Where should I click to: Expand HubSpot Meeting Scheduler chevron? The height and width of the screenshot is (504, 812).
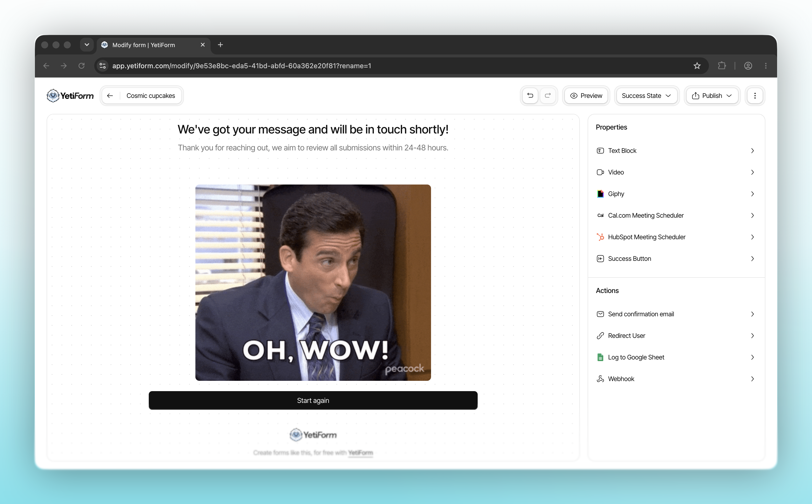[752, 237]
